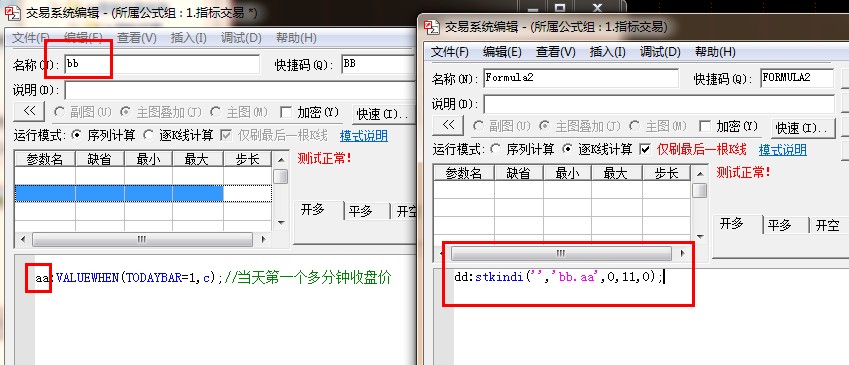Select 主图叠加(J) radio in left window
The height and width of the screenshot is (365, 849).
coord(160,112)
